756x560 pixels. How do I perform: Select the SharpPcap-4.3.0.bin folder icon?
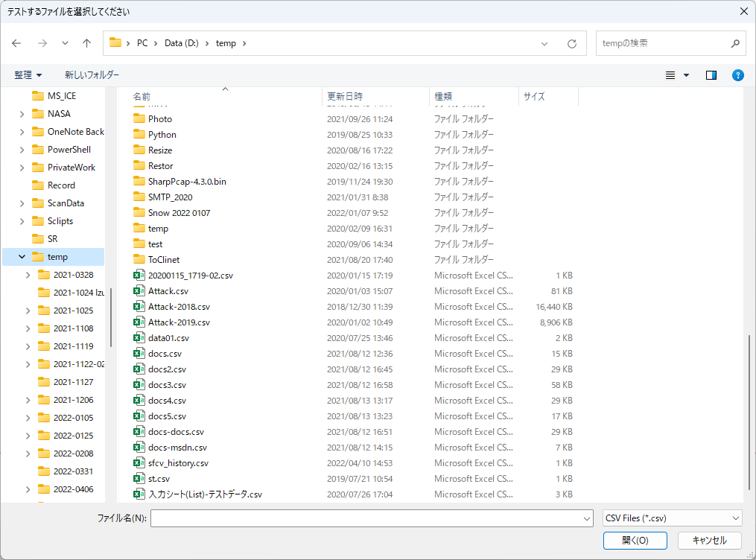tap(139, 181)
